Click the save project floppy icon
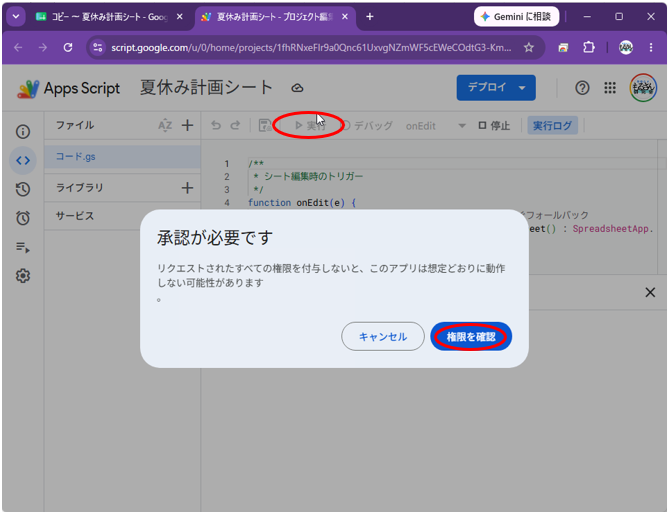 point(265,125)
